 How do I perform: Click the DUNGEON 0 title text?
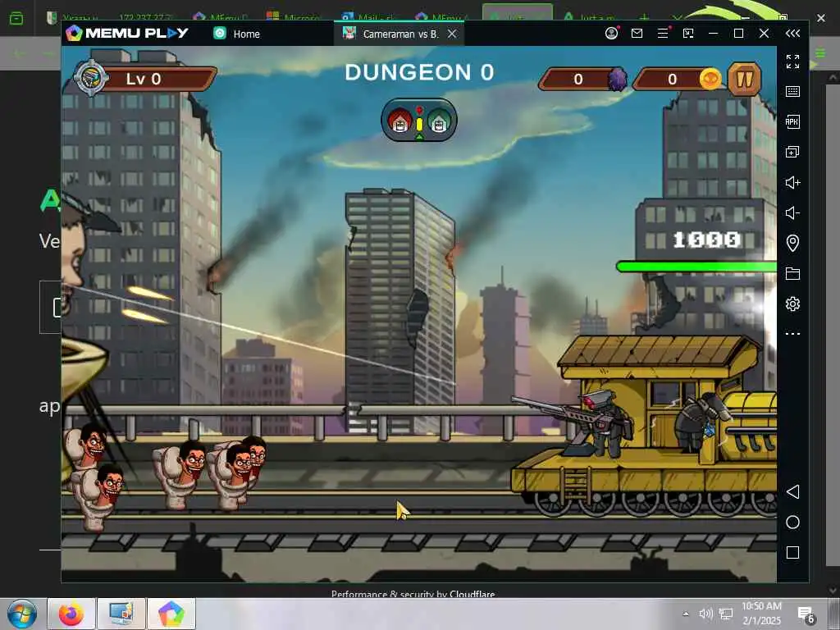click(x=419, y=72)
